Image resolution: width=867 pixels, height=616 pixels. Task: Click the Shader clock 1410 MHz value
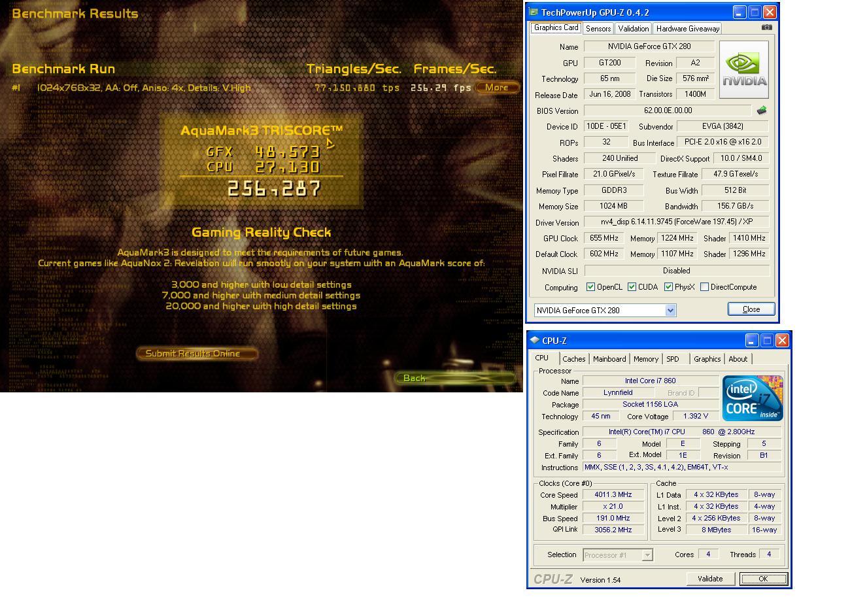pyautogui.click(x=749, y=238)
